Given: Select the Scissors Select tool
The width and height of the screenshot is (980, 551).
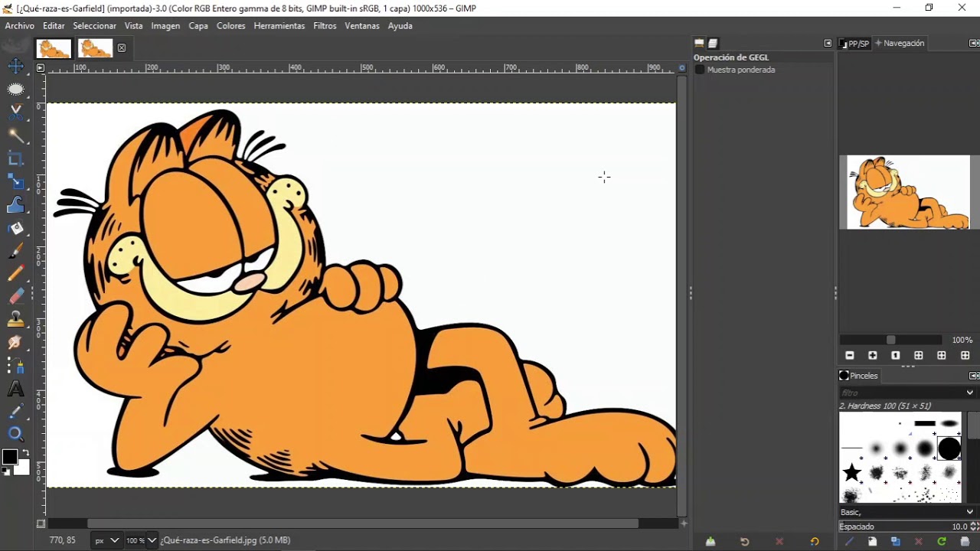Looking at the screenshot, I should (15, 112).
